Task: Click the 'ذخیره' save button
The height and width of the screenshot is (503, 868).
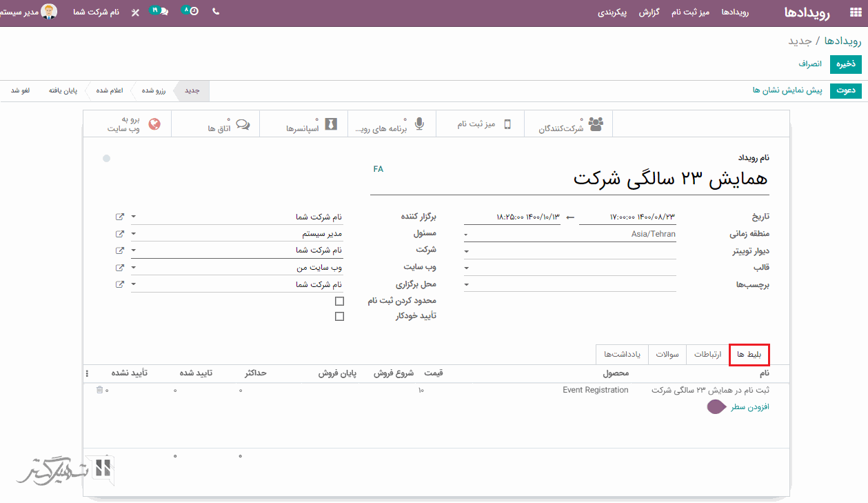Action: [845, 63]
